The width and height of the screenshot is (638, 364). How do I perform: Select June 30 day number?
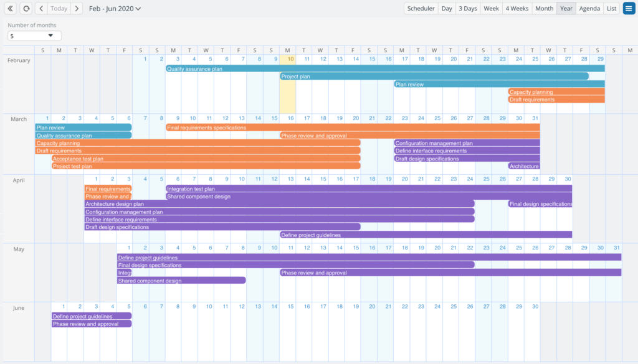[535, 307]
